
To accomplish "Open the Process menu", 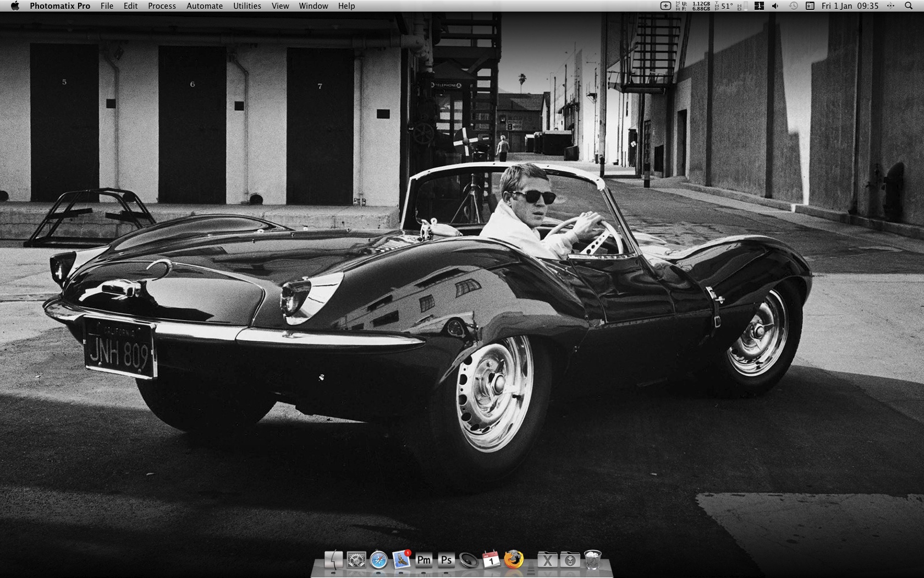I will (x=162, y=6).
